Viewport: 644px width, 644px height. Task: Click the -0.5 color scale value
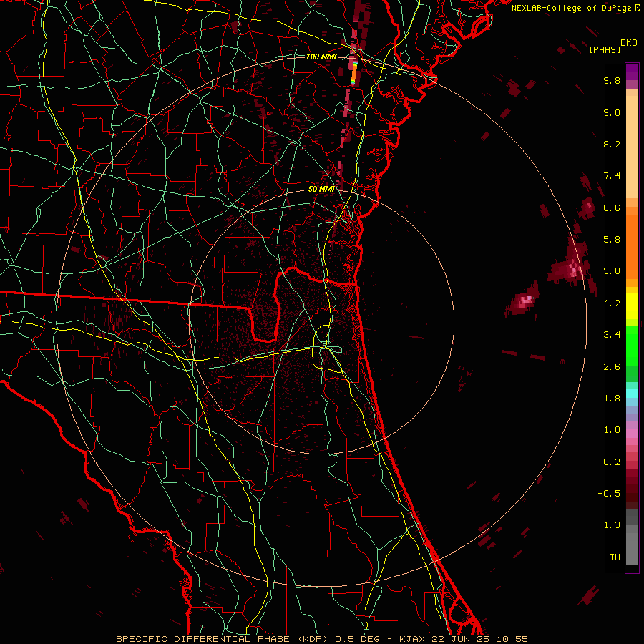coord(609,494)
